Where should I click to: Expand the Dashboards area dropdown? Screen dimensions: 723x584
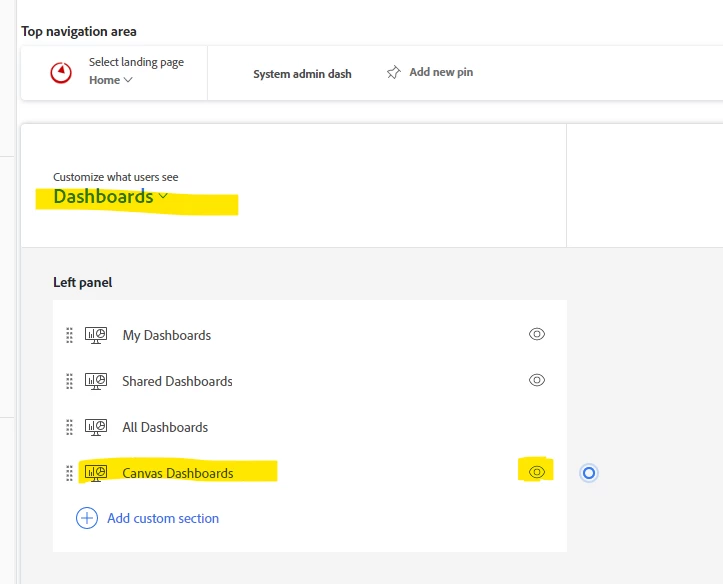click(x=110, y=197)
